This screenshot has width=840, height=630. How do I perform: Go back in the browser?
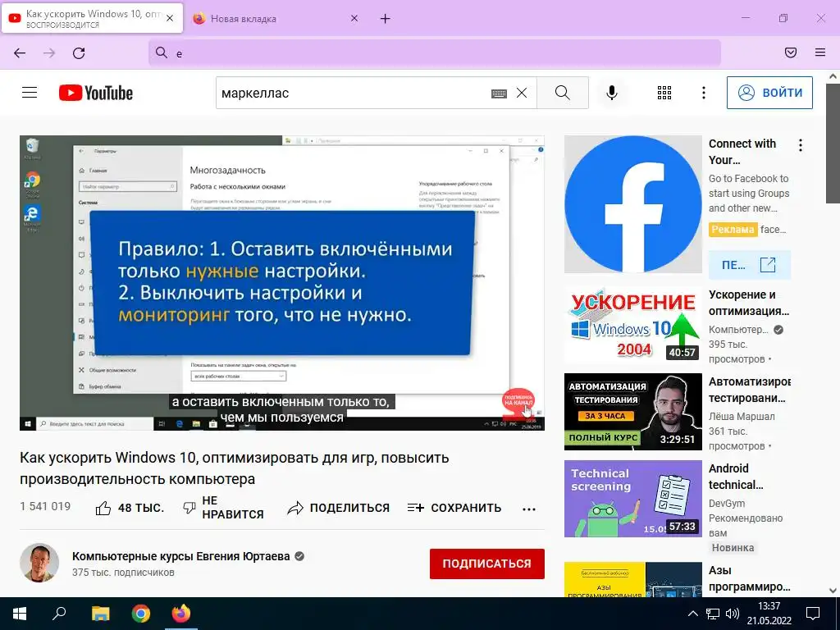click(20, 53)
